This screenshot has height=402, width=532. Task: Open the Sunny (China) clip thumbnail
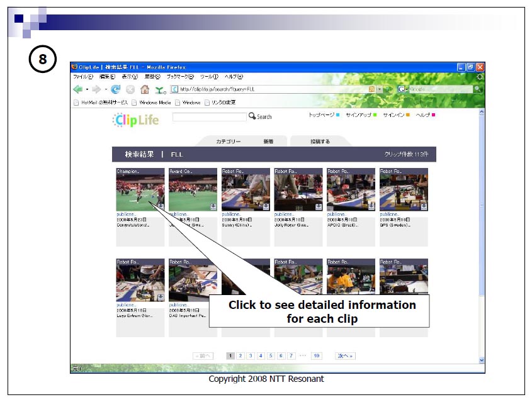click(x=246, y=193)
